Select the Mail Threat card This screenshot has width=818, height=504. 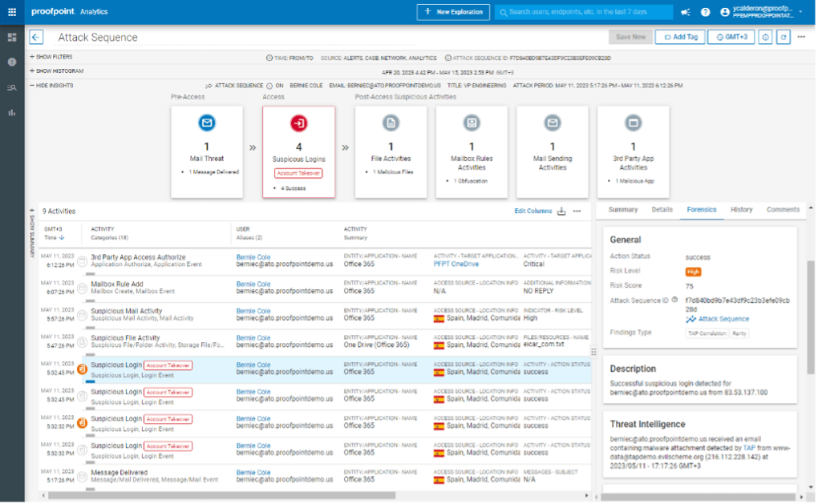207,151
